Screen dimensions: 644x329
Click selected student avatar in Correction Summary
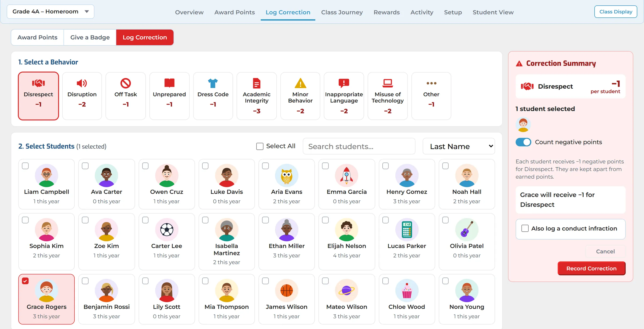click(x=523, y=125)
